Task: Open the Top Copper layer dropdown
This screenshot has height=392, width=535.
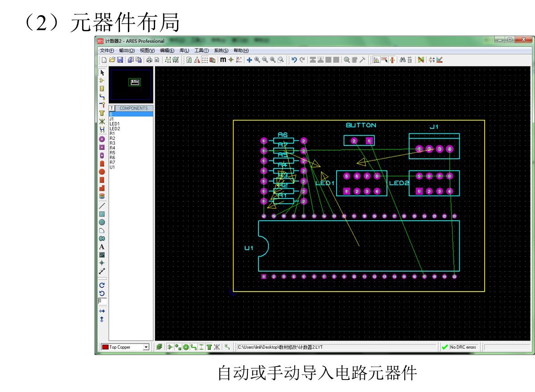Action: click(x=145, y=347)
